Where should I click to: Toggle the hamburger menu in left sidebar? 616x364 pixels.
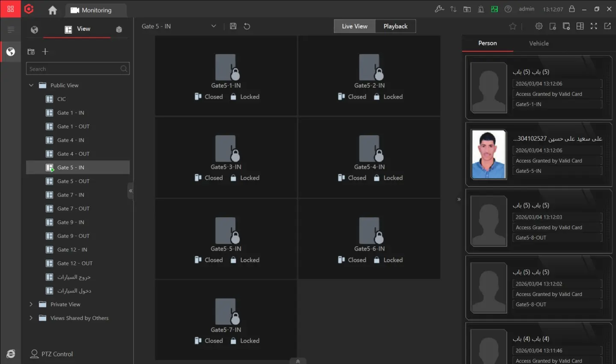[x=11, y=30]
